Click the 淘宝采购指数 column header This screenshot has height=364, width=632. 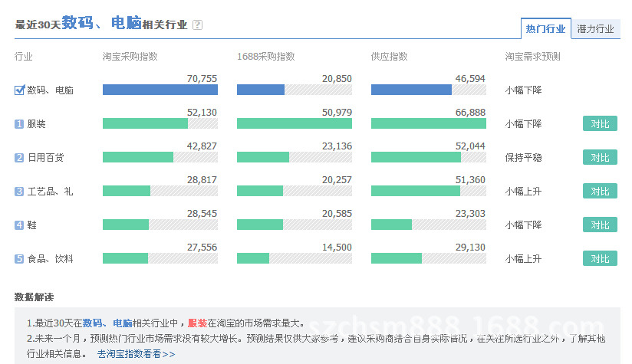(x=130, y=57)
